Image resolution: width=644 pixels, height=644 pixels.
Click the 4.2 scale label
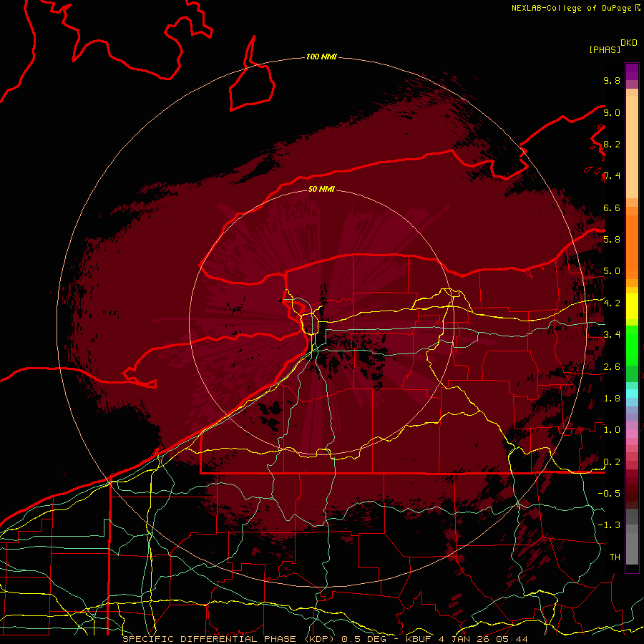click(x=612, y=303)
